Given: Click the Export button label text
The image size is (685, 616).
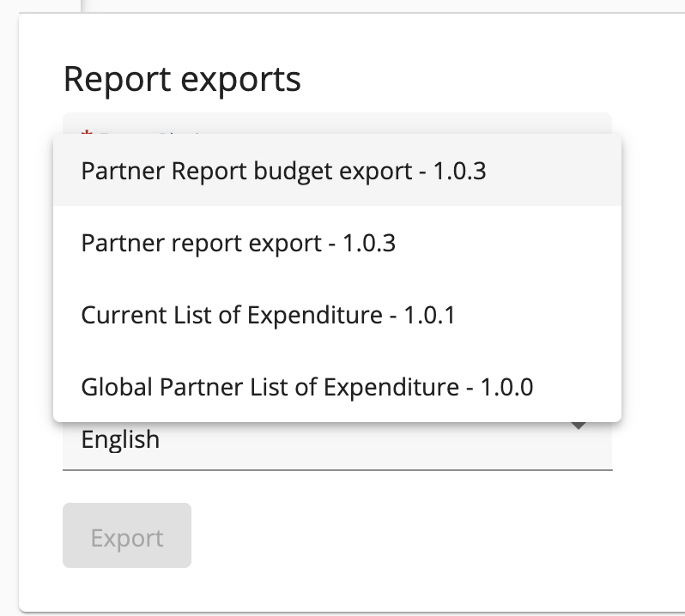Looking at the screenshot, I should 127,538.
